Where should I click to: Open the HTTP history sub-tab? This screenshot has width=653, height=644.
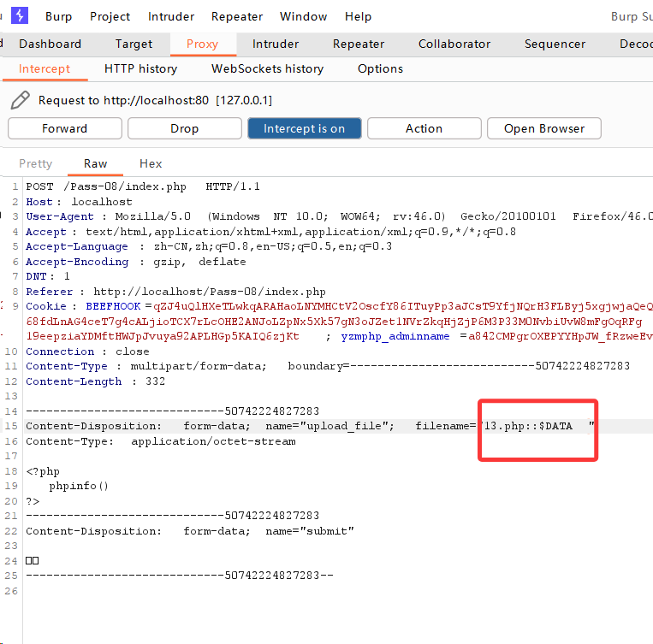pos(140,68)
